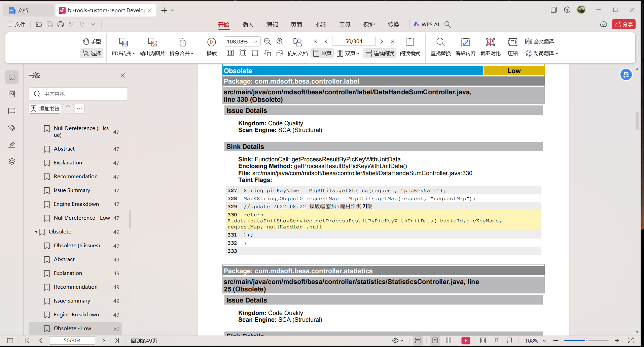Delete bookmark with trash icon
The height and width of the screenshot is (347, 644).
[68, 109]
